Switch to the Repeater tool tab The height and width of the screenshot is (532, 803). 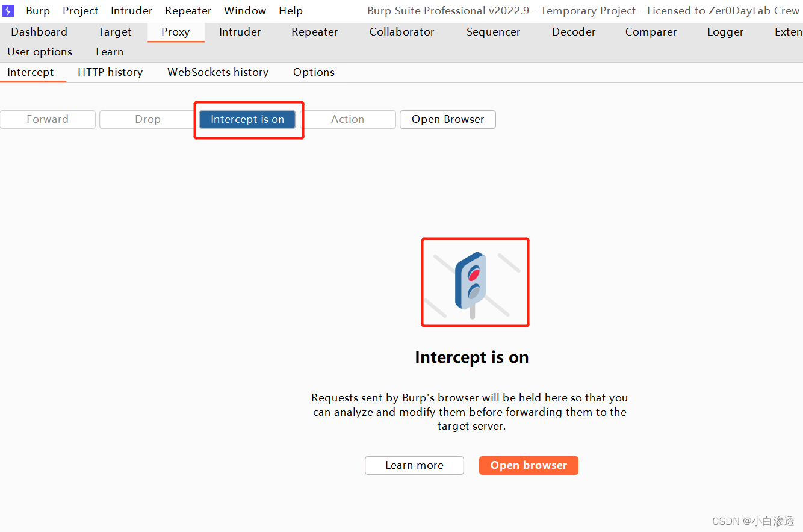315,32
